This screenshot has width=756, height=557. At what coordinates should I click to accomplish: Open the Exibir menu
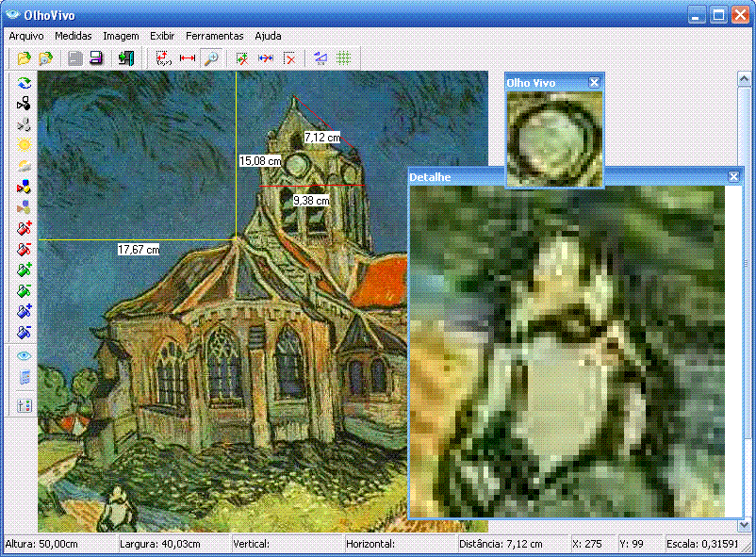tap(162, 36)
